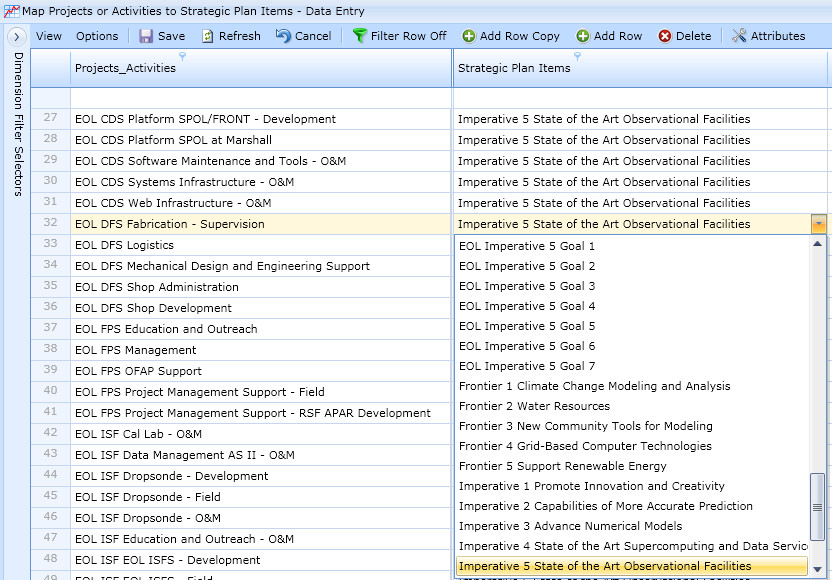Viewport: 832px width, 580px height.
Task: Select Frontier 5 Support Renewable Energy
Action: coord(631,466)
